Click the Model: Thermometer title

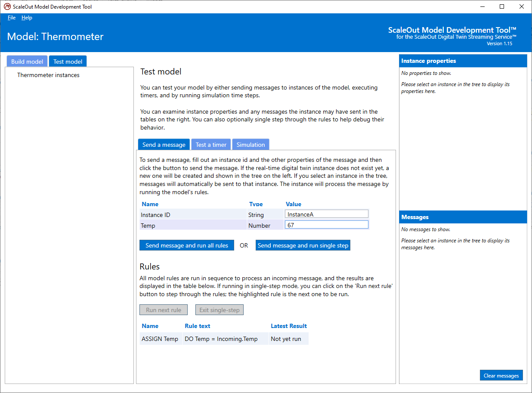click(x=56, y=37)
